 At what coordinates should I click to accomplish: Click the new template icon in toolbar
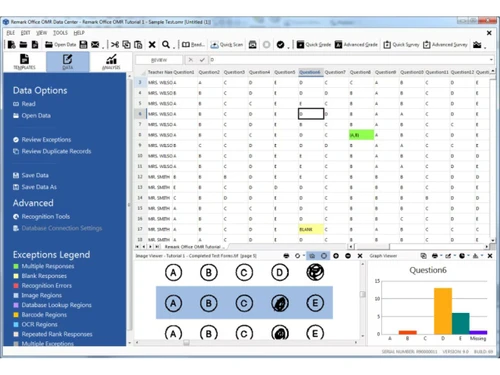pos(11,44)
